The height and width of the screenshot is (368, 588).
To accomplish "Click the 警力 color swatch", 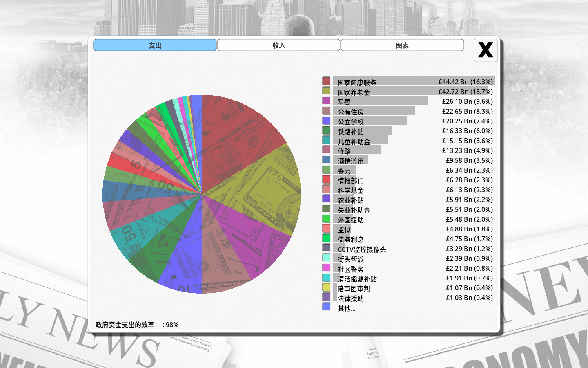I will click(327, 169).
